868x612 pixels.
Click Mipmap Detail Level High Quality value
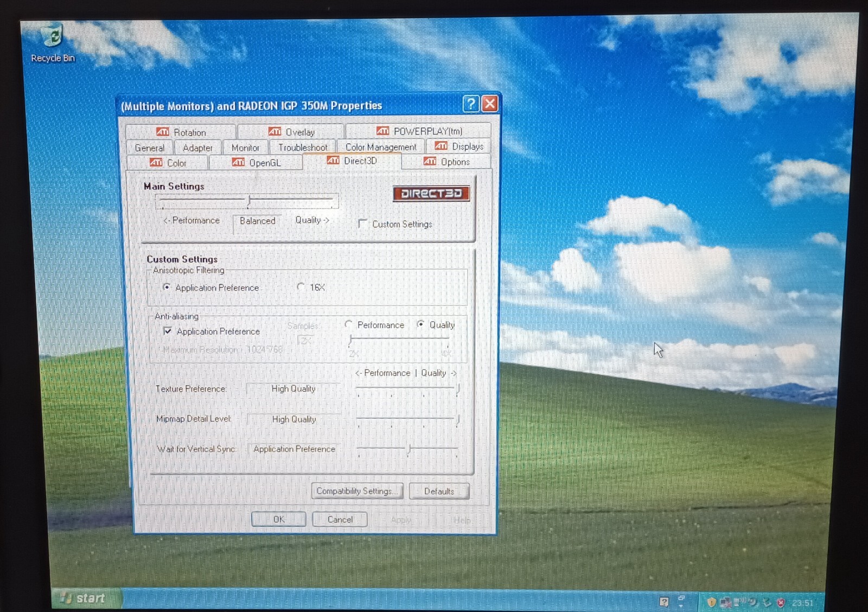tap(294, 419)
